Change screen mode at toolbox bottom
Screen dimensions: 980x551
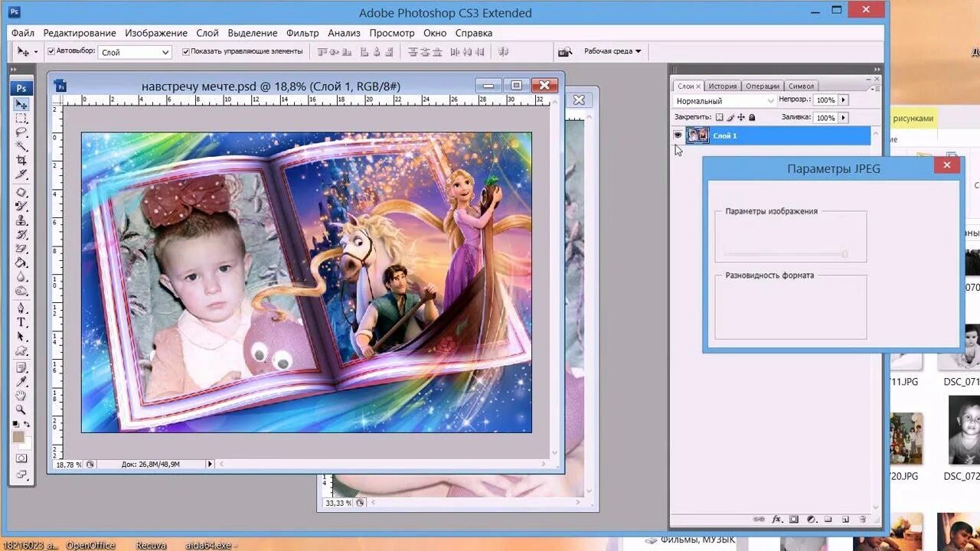coord(21,474)
